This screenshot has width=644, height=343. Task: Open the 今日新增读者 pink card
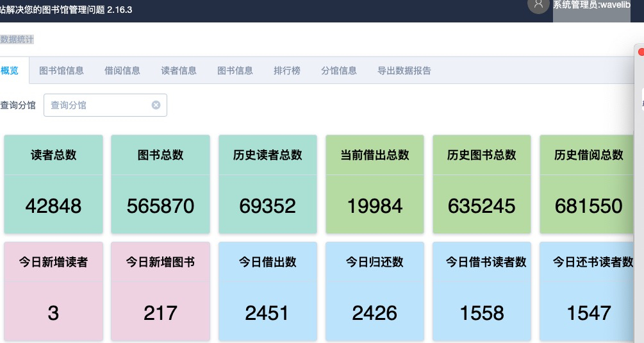54,291
